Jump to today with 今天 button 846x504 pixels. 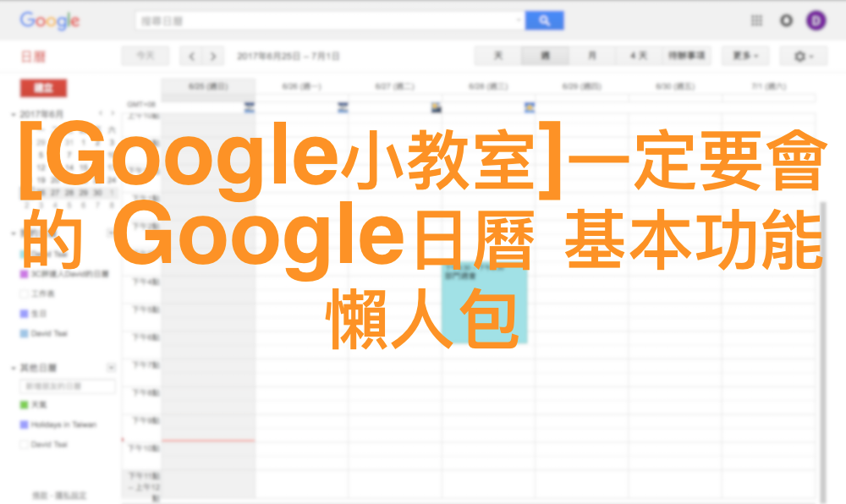146,56
